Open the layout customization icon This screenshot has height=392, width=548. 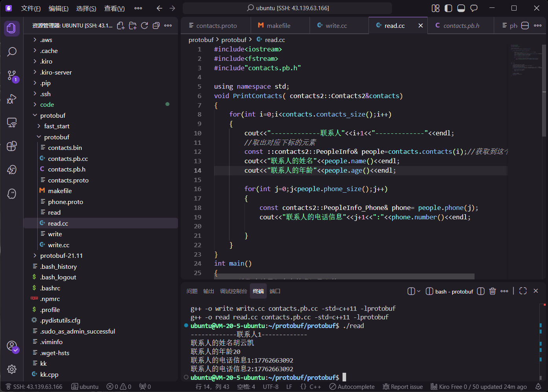(435, 8)
